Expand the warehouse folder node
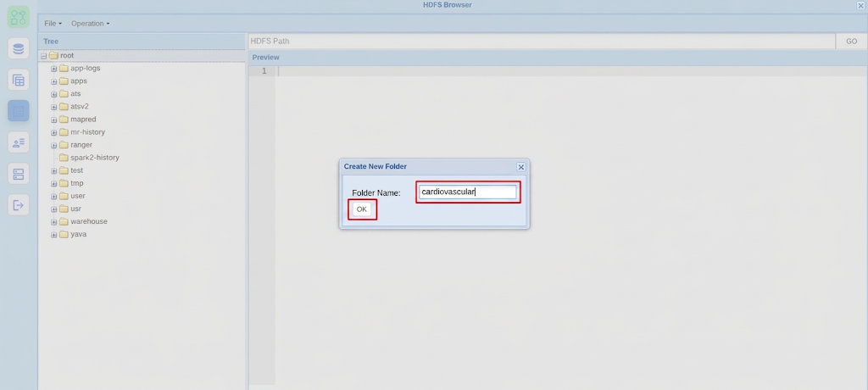The height and width of the screenshot is (390, 868). coord(53,222)
